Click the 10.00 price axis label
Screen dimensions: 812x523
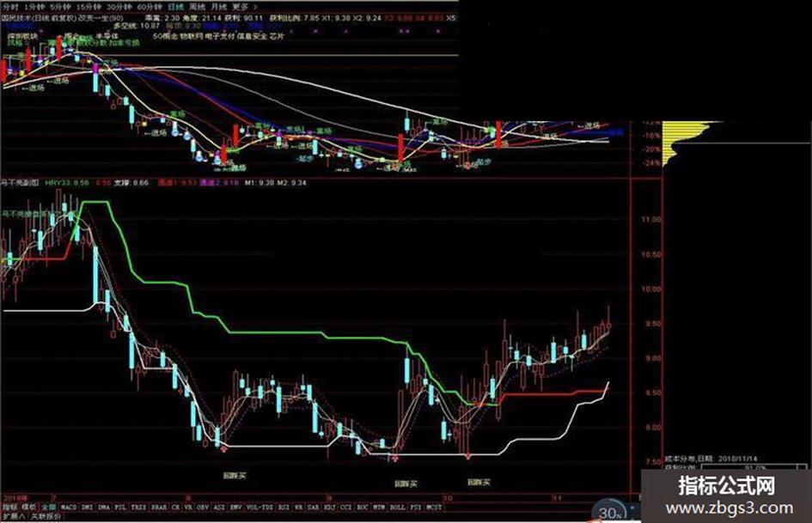[650, 289]
